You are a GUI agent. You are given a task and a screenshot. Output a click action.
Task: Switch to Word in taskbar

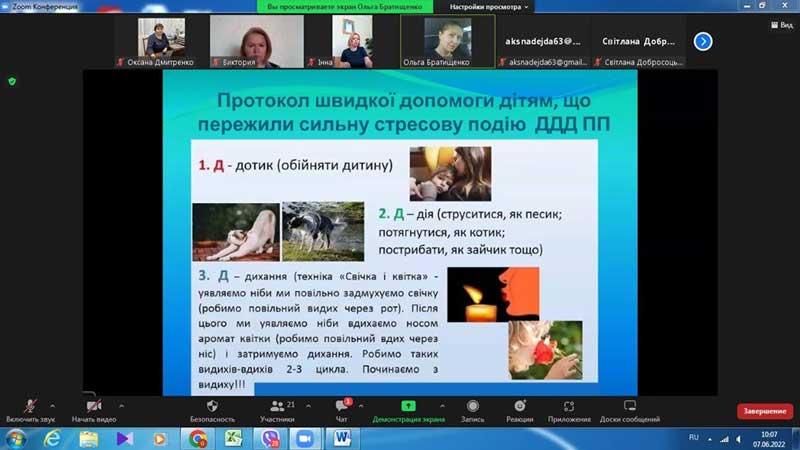pos(342,439)
